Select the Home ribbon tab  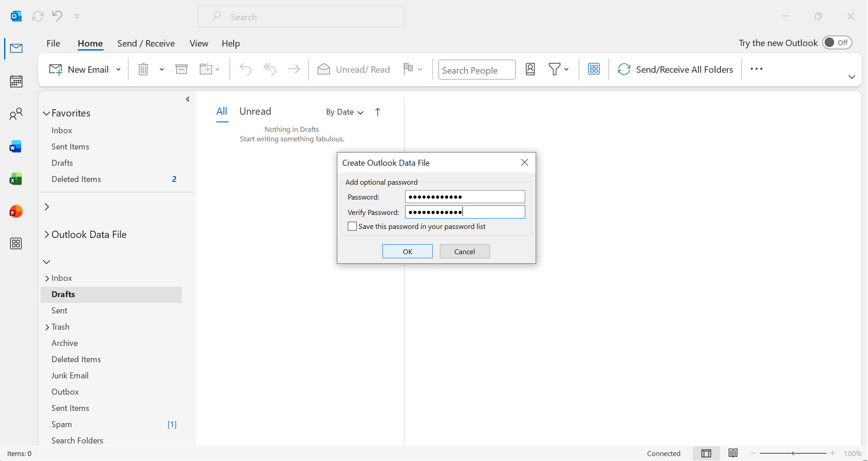(90, 43)
